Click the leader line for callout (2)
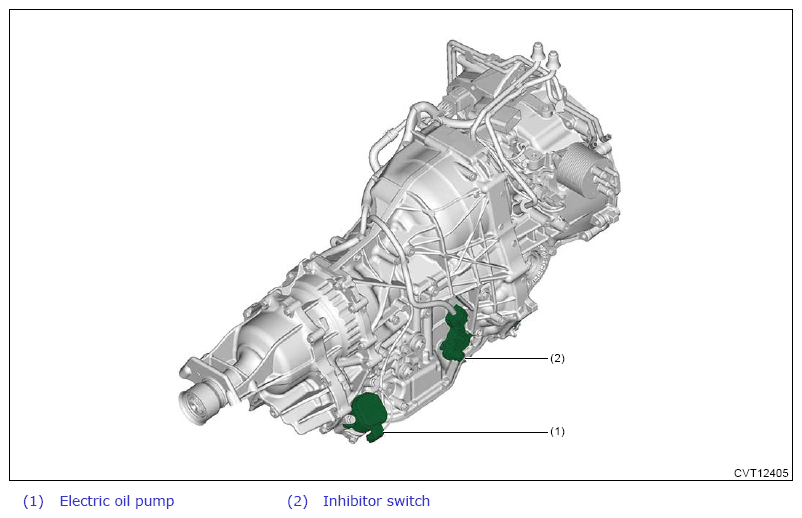 pos(510,358)
